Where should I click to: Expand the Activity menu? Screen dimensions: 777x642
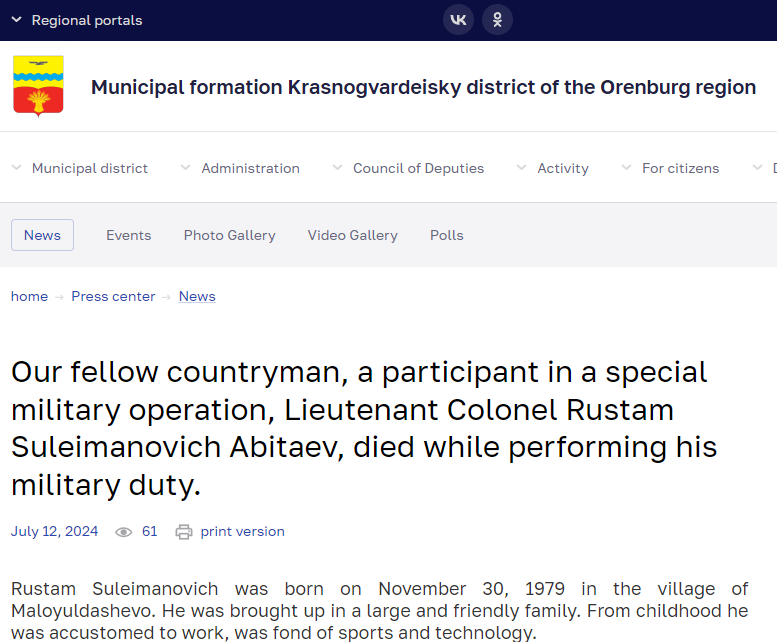point(553,168)
